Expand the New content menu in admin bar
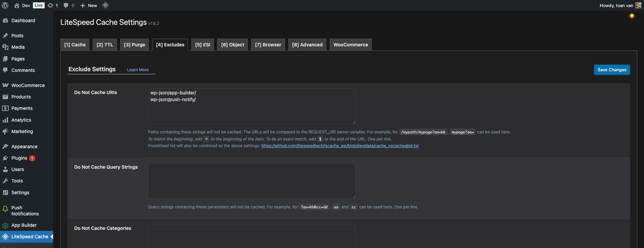Viewport: 644px width, 248px height. click(89, 5)
